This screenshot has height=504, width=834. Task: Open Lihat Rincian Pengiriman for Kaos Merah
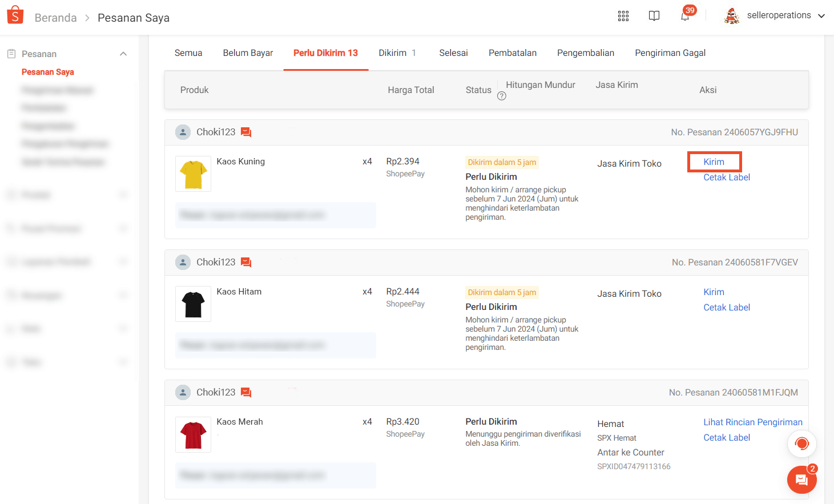click(x=753, y=422)
